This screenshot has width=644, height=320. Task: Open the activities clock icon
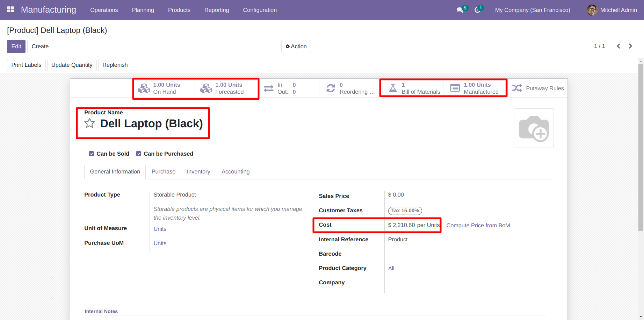tap(477, 10)
